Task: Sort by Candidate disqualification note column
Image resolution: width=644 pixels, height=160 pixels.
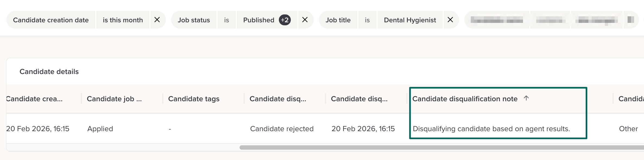Action: 465,99
